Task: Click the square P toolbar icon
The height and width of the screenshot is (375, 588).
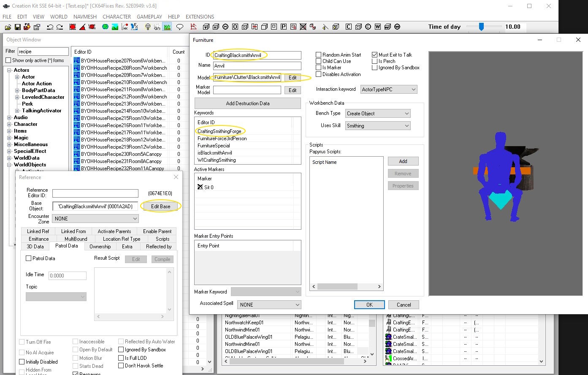Action: [284, 27]
